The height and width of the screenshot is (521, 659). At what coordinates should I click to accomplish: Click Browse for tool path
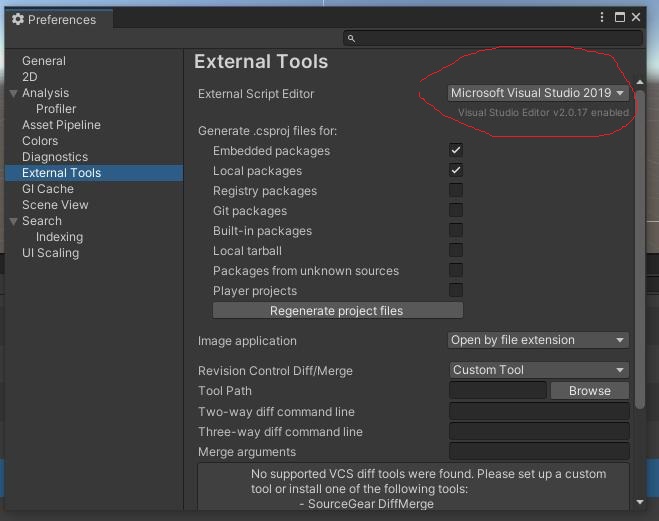tap(590, 391)
